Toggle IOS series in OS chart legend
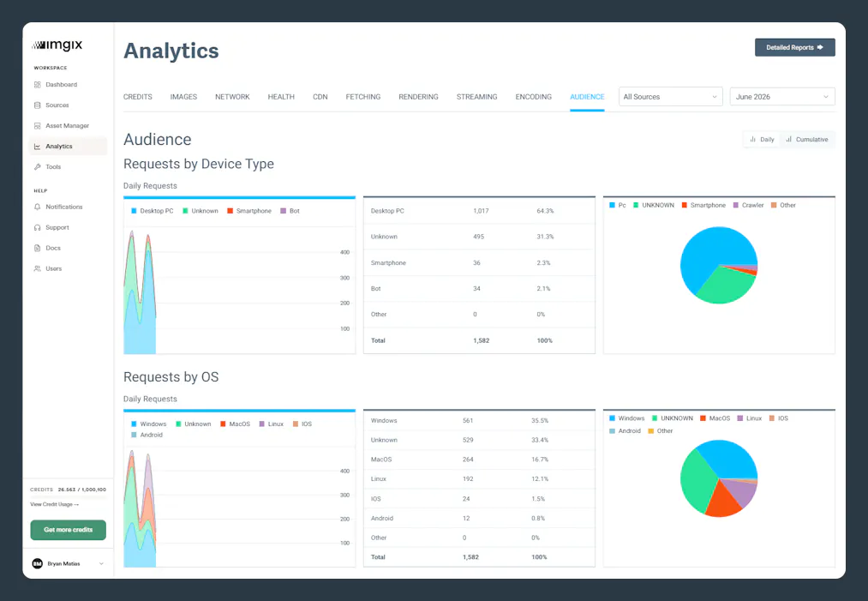This screenshot has height=601, width=868. [302, 424]
